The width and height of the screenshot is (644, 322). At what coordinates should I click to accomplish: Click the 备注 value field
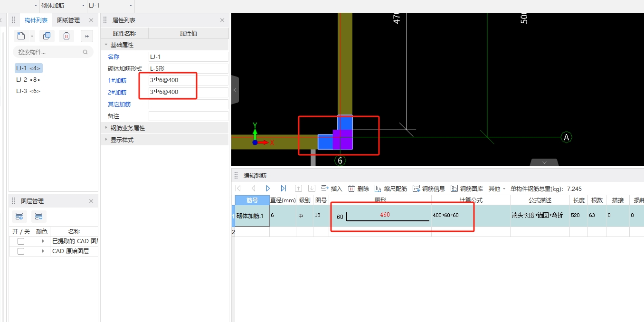189,116
